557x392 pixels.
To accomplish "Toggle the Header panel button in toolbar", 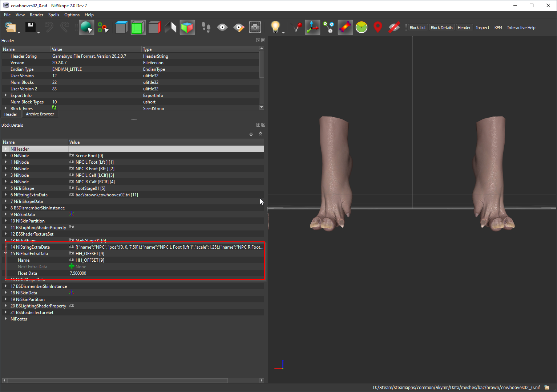I will pos(464,28).
